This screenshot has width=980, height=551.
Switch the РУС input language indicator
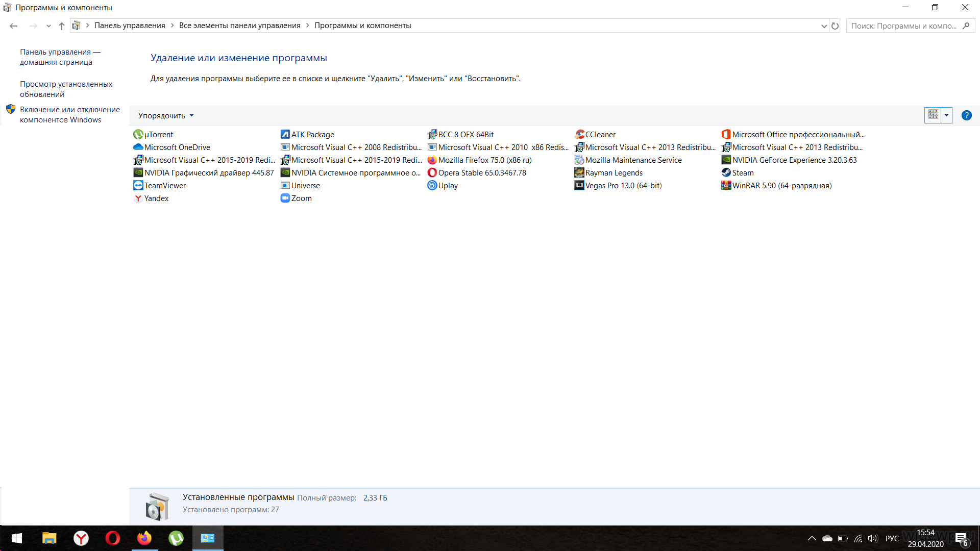point(892,538)
